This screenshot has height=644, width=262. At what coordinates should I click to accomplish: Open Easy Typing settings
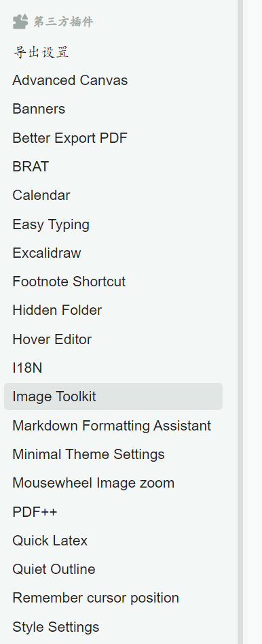113,224
